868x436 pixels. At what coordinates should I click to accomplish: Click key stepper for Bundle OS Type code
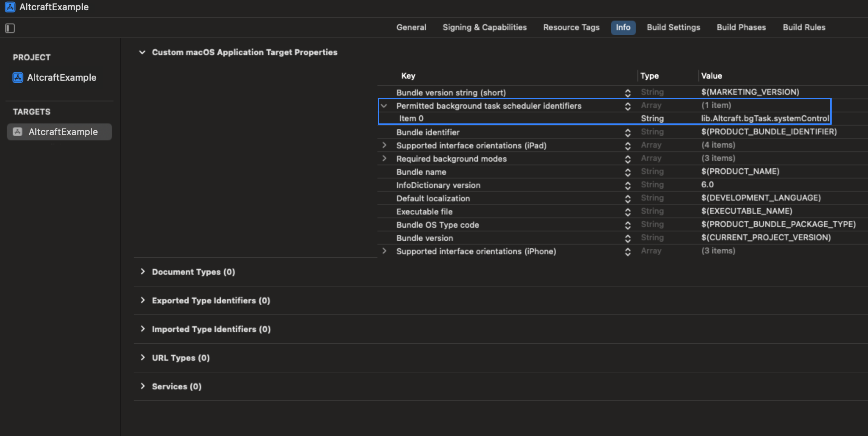(x=628, y=225)
